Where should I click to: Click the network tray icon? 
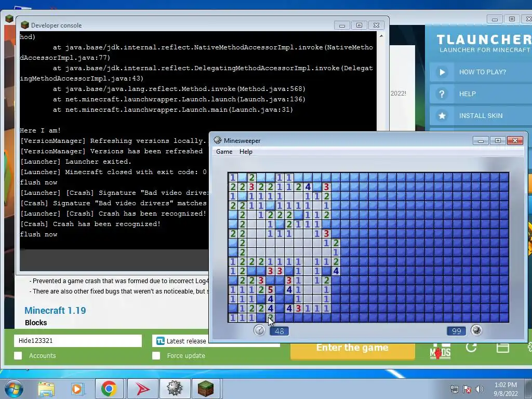[454, 389]
